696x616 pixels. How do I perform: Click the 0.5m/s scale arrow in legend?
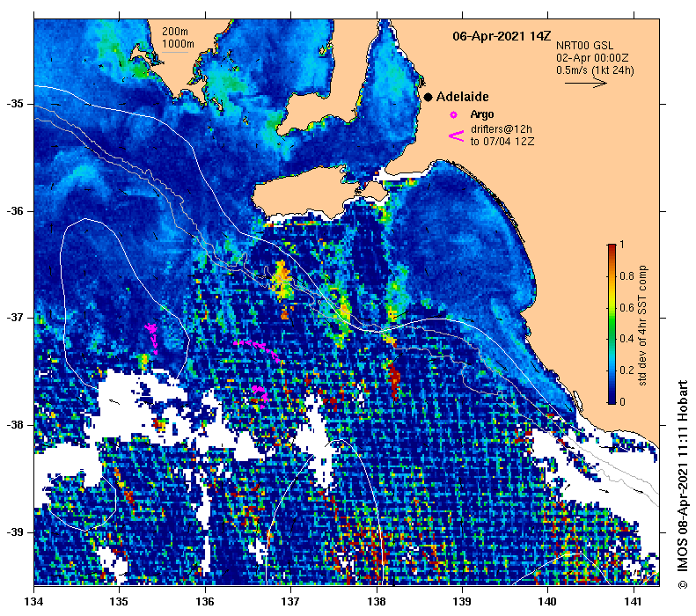click(585, 82)
